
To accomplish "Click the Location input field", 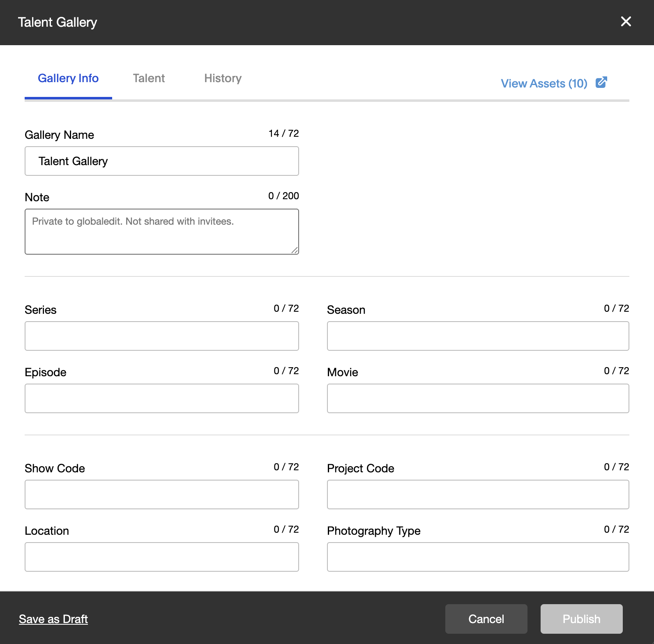I will [x=162, y=557].
